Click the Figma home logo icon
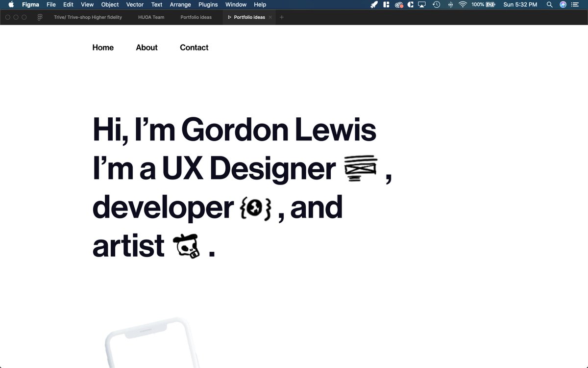Viewport: 588px width, 368px height. (40, 17)
